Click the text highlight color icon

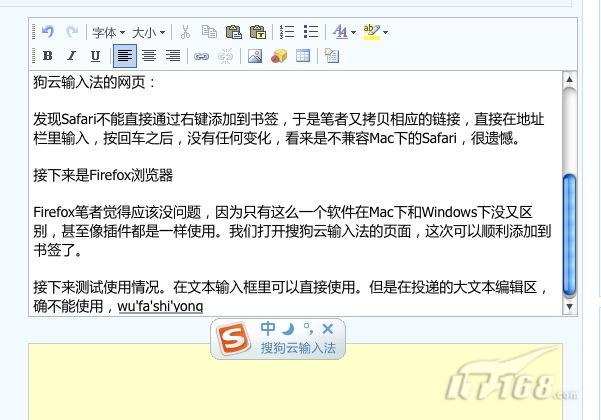click(372, 32)
